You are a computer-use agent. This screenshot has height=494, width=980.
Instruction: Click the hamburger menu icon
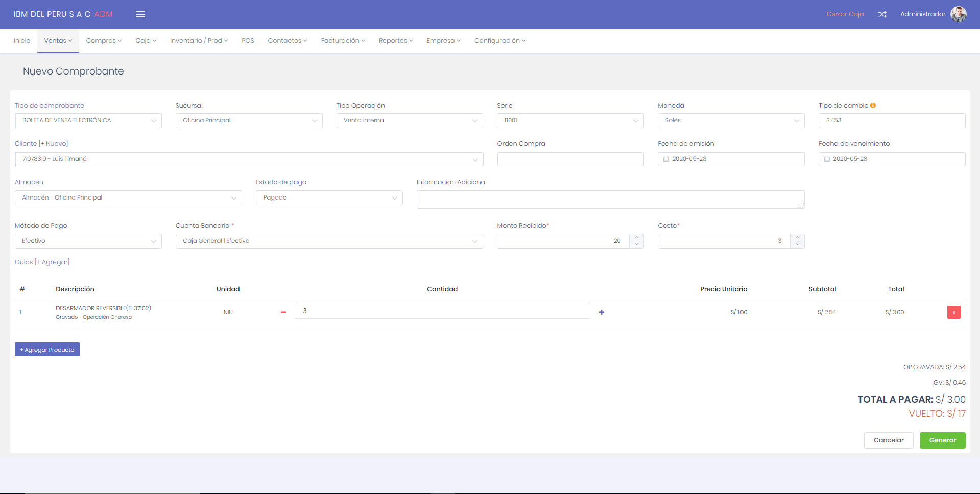140,14
